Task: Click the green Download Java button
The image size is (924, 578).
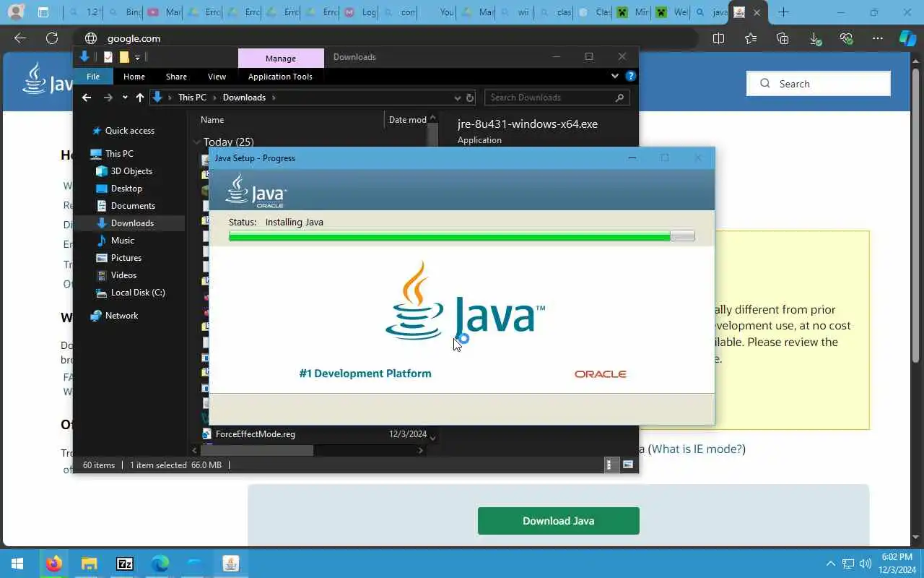Action: coord(559,521)
